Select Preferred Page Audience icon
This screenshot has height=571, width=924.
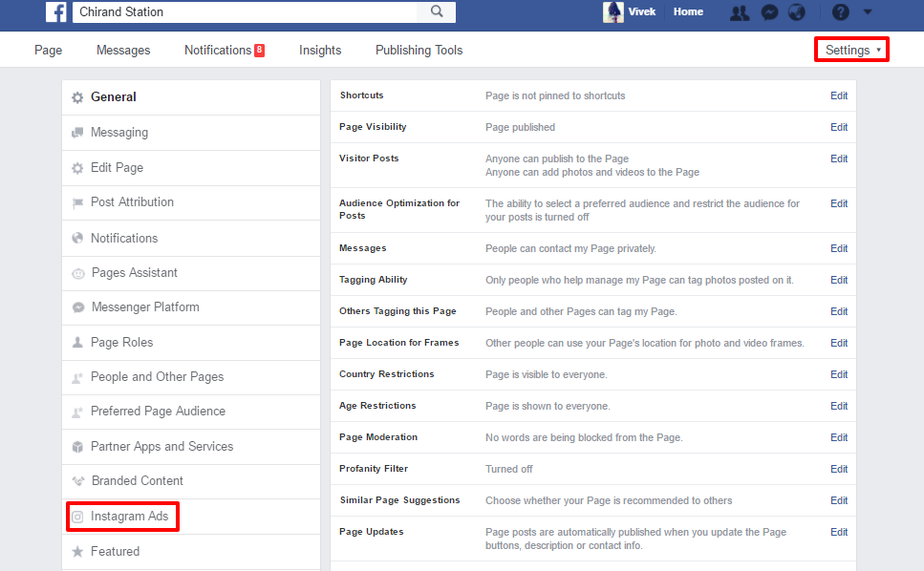(77, 412)
